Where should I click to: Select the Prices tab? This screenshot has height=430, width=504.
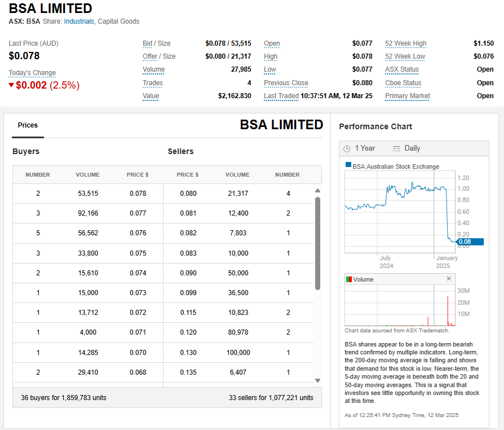coord(28,125)
